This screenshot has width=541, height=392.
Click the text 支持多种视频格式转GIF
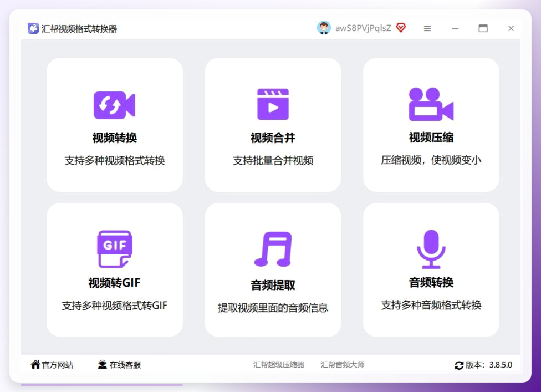[115, 306]
